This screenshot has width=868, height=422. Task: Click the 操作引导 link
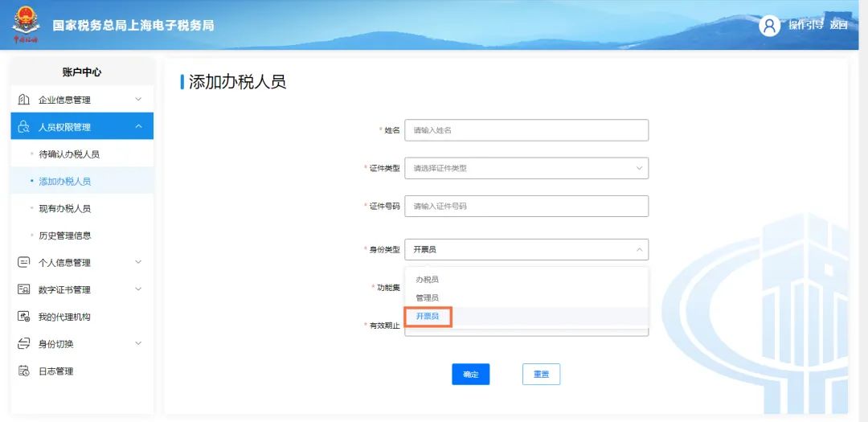805,24
